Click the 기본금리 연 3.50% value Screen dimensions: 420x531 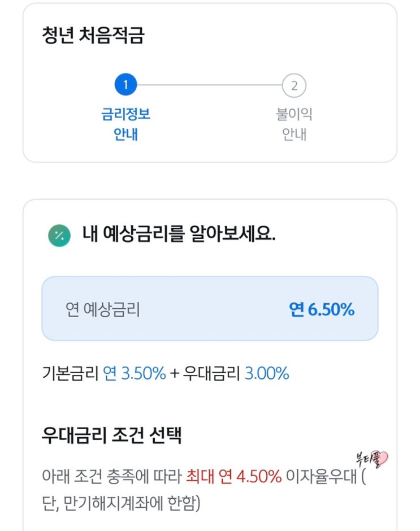[x=135, y=373]
